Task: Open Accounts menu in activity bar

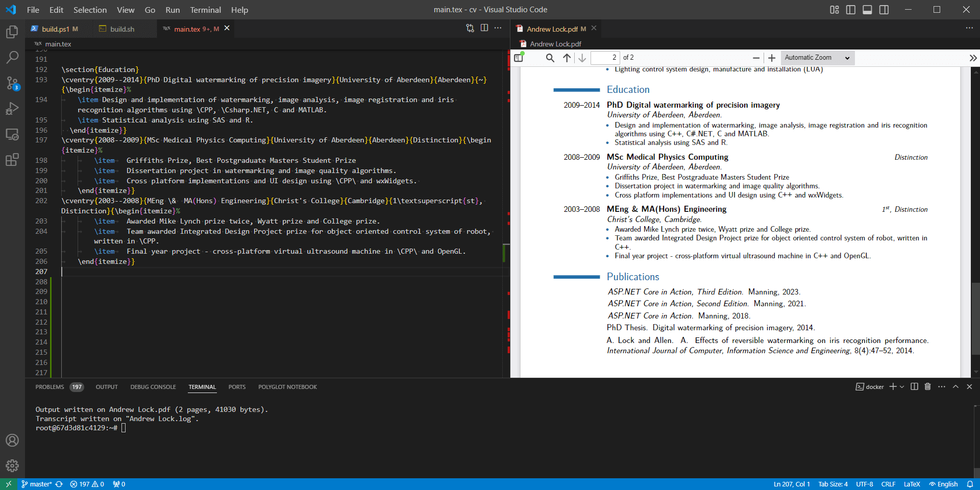Action: (x=12, y=440)
